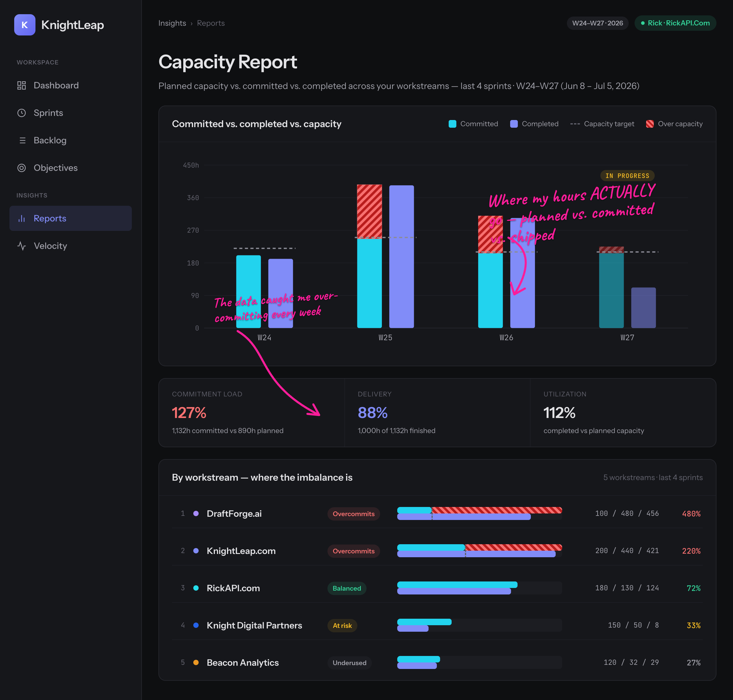The image size is (733, 700).
Task: Click the 127% commitment load value
Action: (189, 413)
